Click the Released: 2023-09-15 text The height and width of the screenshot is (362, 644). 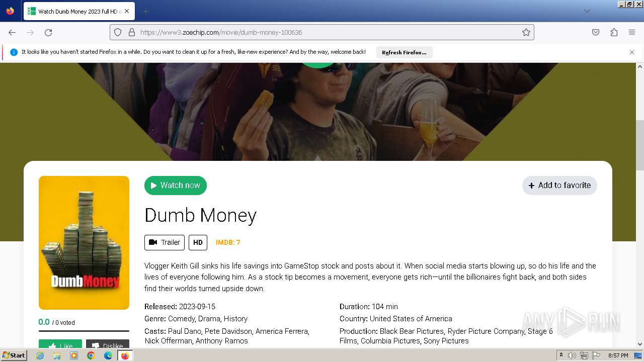point(180,306)
